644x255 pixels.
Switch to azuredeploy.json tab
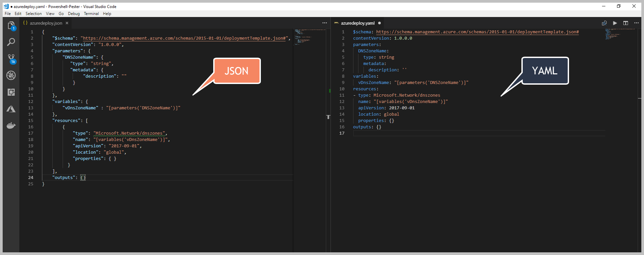click(46, 23)
